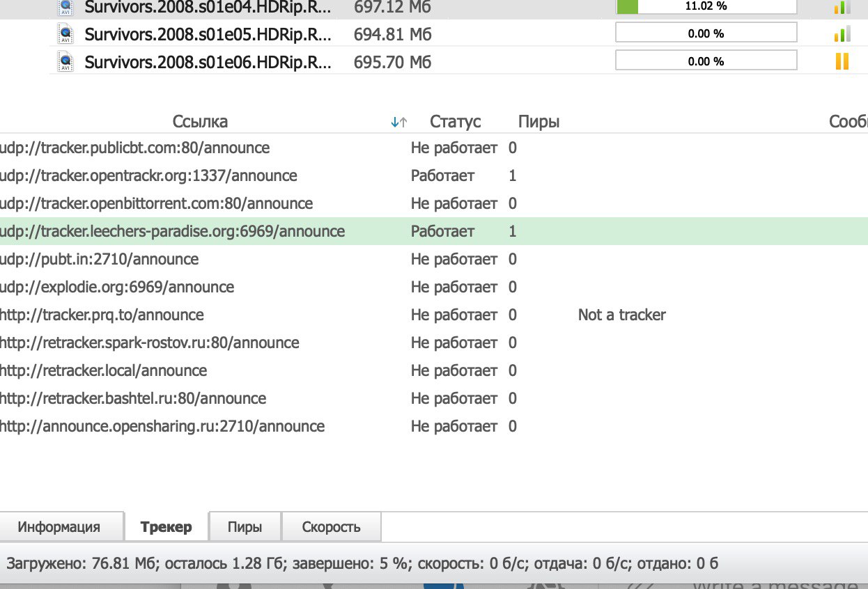Select tracker udp://tracker.opentrackr.org:1337/announce
Screen dimensions: 868x589
(148, 175)
